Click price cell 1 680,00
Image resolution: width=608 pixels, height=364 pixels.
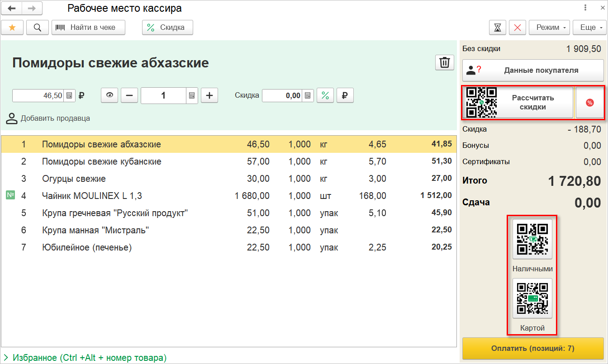tap(252, 196)
